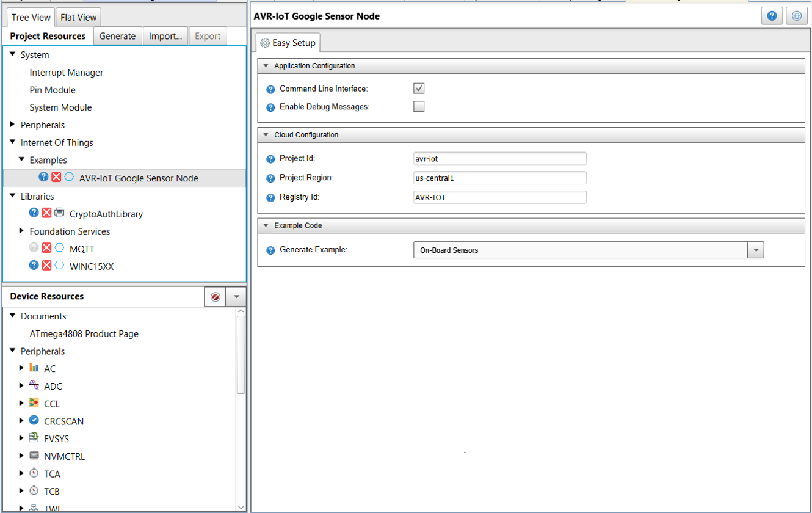Uncheck Command Line Interface checkbox

click(419, 89)
